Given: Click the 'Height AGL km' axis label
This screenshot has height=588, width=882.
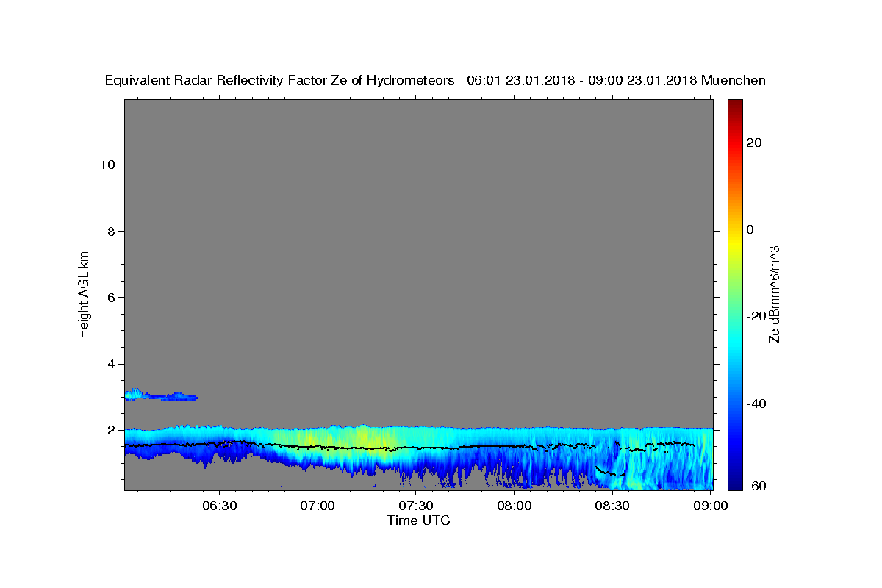Looking at the screenshot, I should [x=85, y=293].
